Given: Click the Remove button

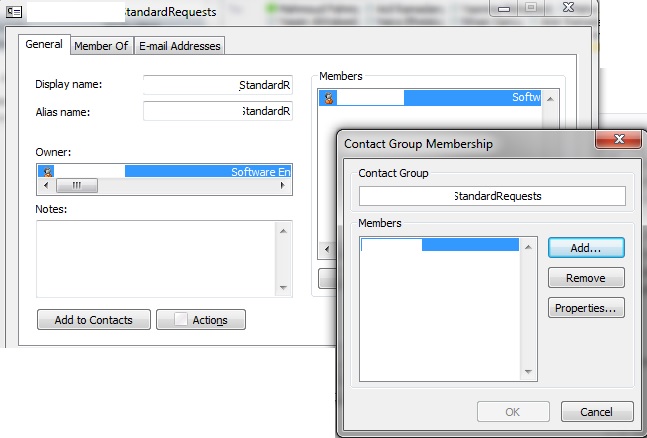Looking at the screenshot, I should [x=586, y=278].
